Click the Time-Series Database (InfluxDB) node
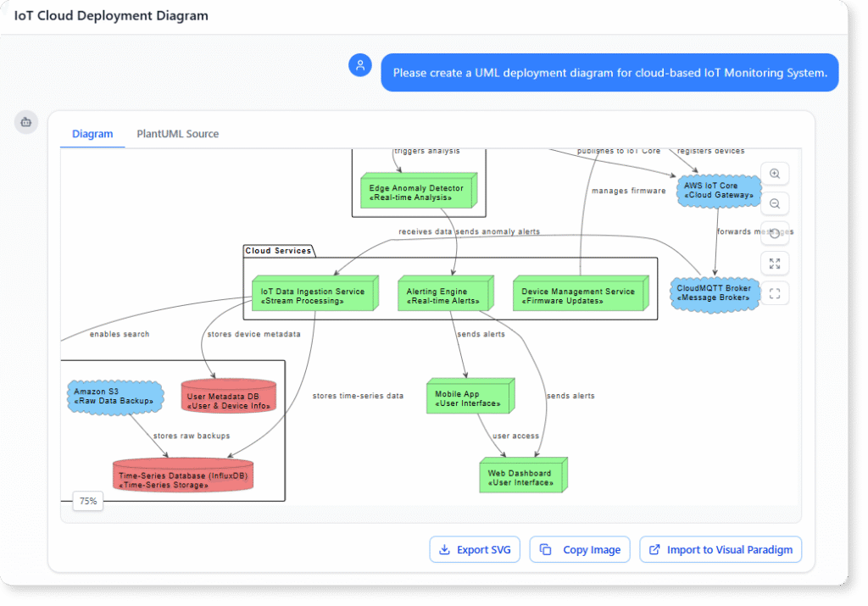This screenshot has height=606, width=868. pyautogui.click(x=183, y=475)
